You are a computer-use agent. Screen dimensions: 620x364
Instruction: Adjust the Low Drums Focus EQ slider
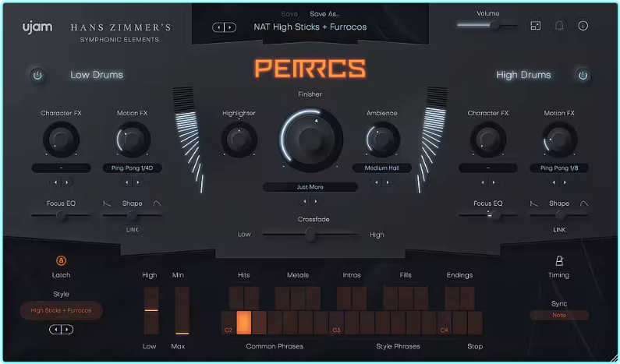click(x=61, y=215)
